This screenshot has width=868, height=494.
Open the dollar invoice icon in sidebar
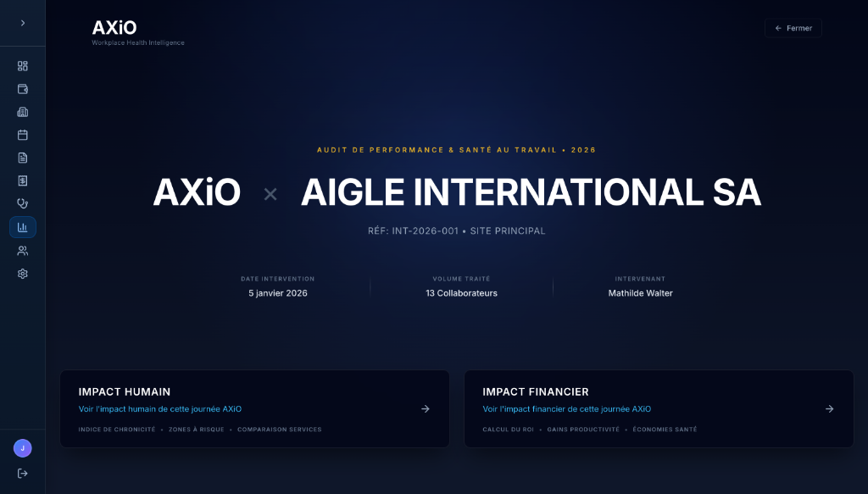tap(23, 180)
